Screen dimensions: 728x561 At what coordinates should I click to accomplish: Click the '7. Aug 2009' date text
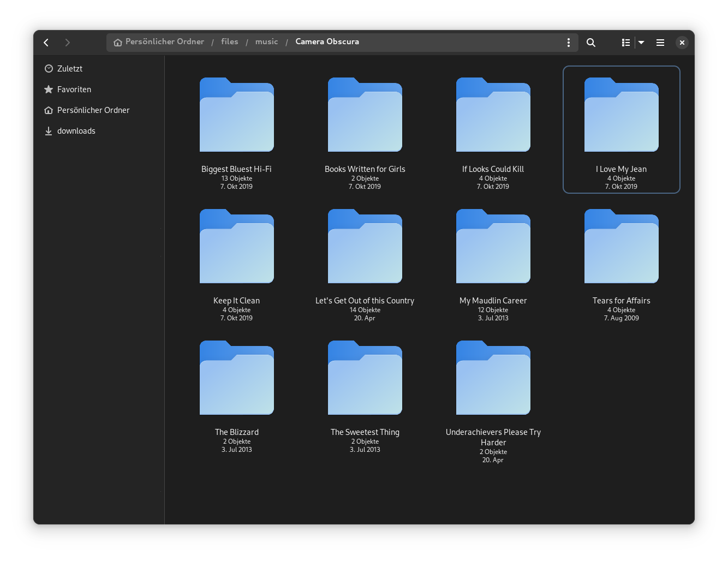click(x=622, y=318)
